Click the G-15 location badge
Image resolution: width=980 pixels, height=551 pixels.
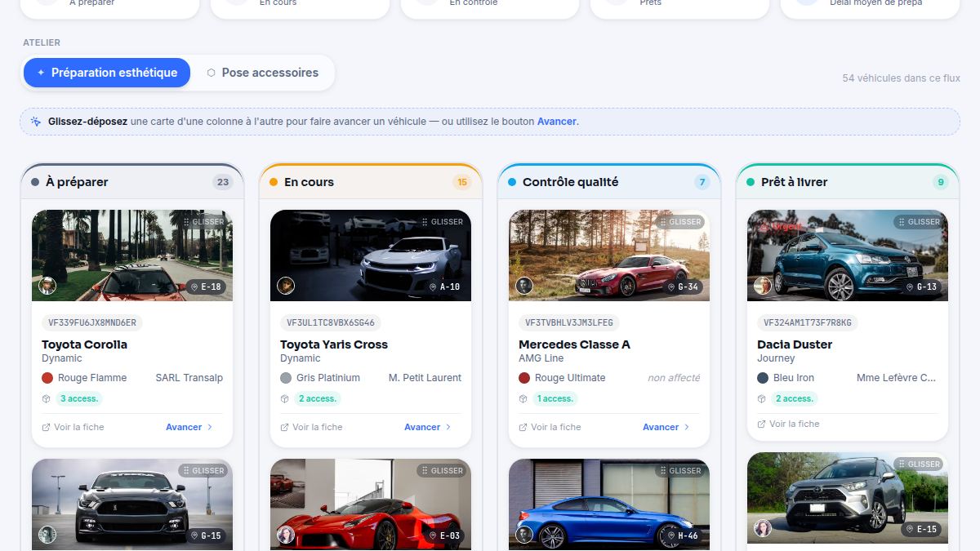[x=206, y=536]
